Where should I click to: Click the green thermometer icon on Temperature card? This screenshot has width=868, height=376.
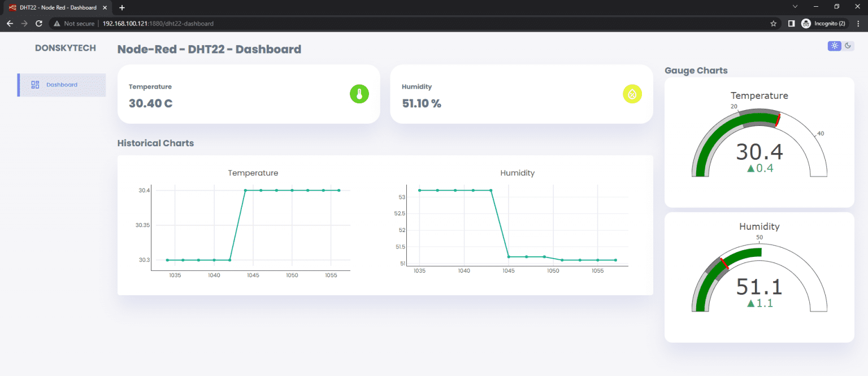tap(359, 94)
